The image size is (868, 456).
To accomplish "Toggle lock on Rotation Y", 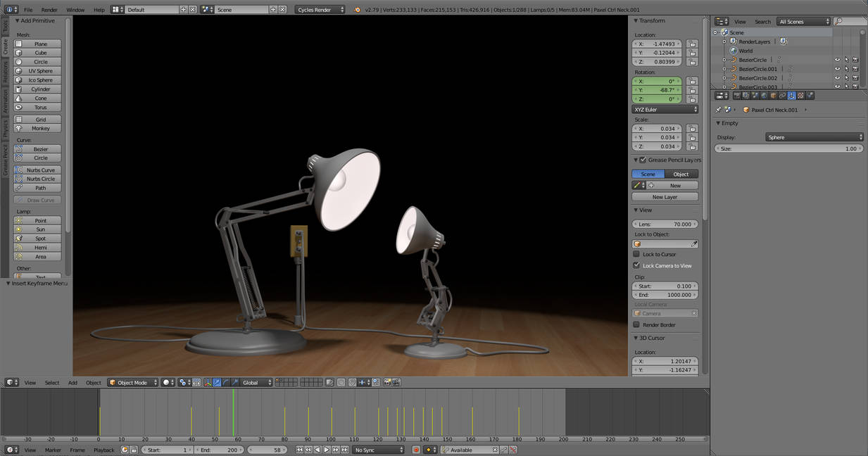I will (692, 90).
